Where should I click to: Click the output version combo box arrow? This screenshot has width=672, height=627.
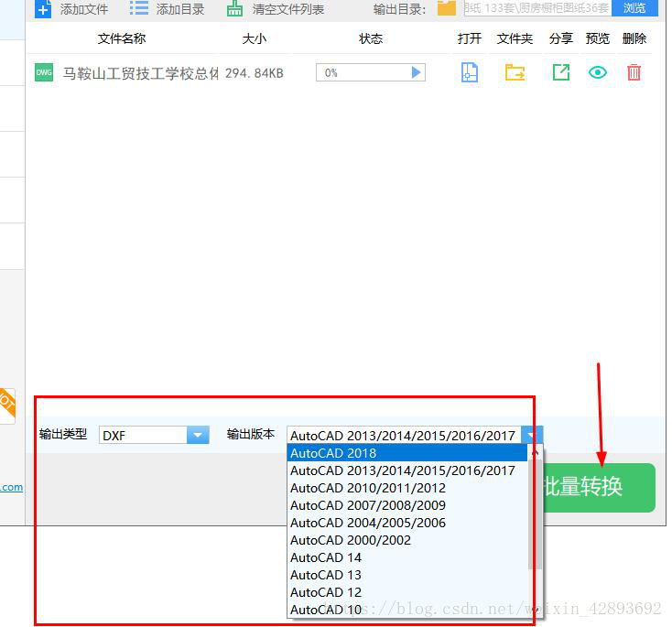coord(532,435)
